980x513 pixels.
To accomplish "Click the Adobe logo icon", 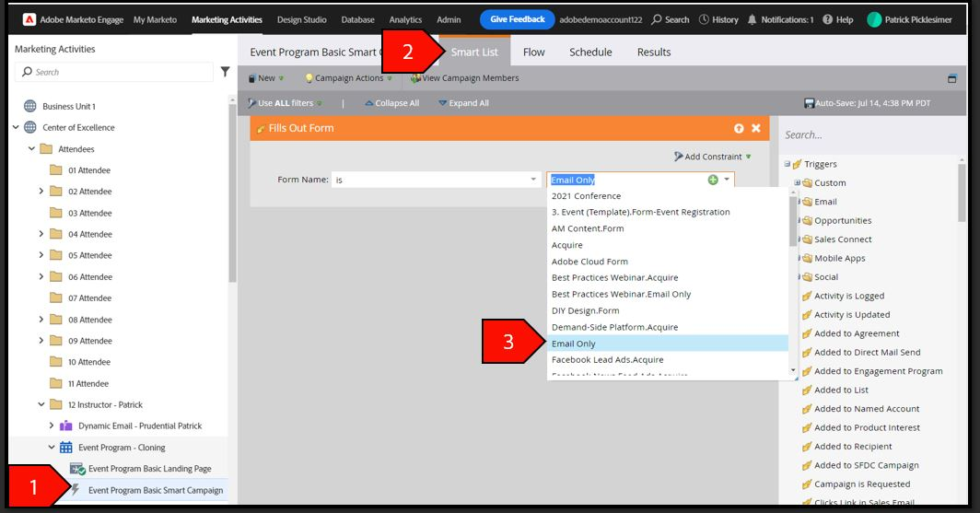I will point(29,19).
